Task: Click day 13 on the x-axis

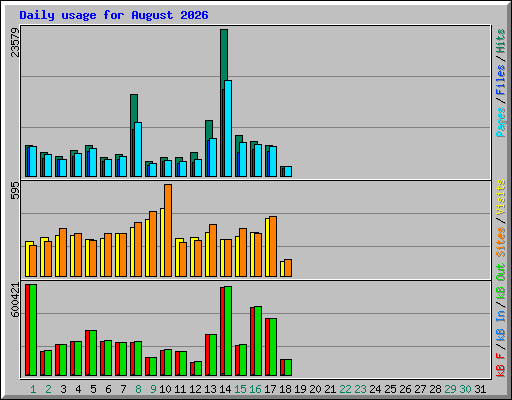Action: [x=210, y=389]
